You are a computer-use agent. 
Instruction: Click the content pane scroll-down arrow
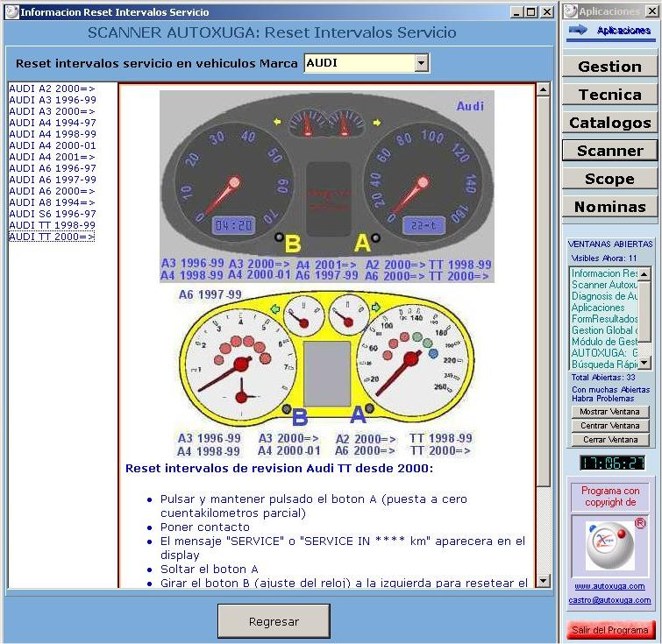click(x=544, y=580)
